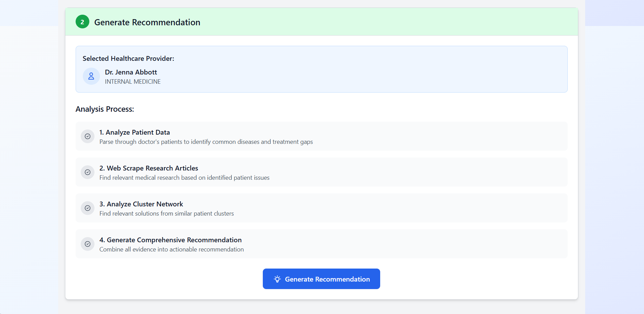This screenshot has height=314, width=644.
Task: Click the INTERNAL MEDICINE specialty label
Action: (132, 82)
